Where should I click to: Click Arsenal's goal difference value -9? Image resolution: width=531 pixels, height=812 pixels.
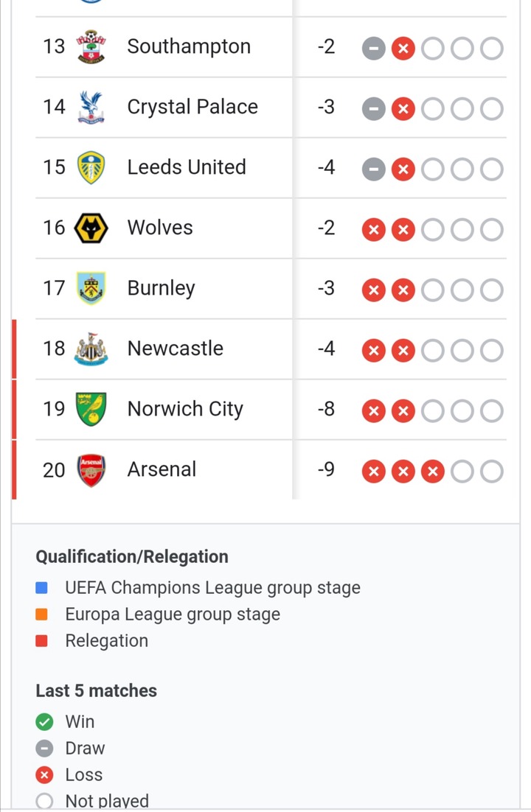(326, 469)
